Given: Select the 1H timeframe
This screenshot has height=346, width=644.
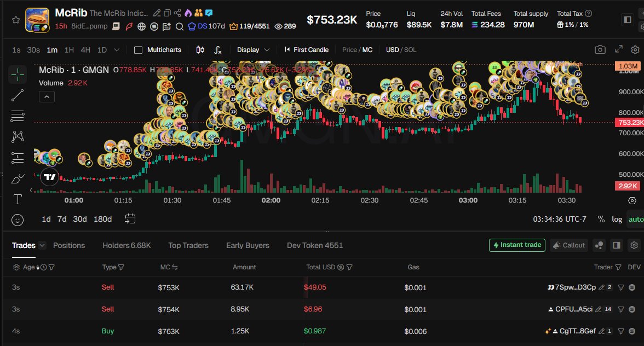Looking at the screenshot, I should pos(70,50).
